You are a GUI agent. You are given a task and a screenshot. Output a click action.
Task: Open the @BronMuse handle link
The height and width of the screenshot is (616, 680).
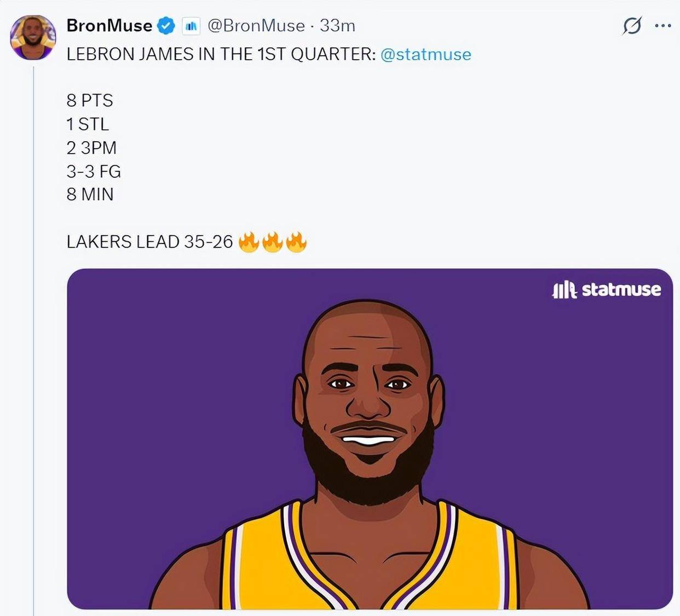coord(256,26)
